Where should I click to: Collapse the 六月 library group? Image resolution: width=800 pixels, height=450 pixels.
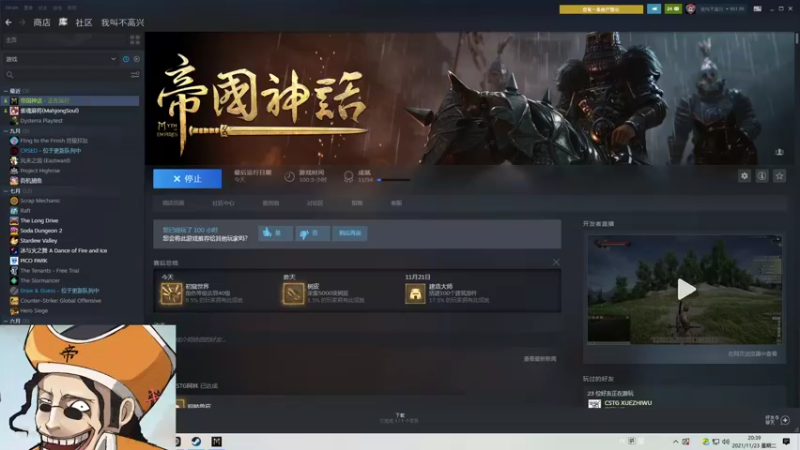pos(6,321)
